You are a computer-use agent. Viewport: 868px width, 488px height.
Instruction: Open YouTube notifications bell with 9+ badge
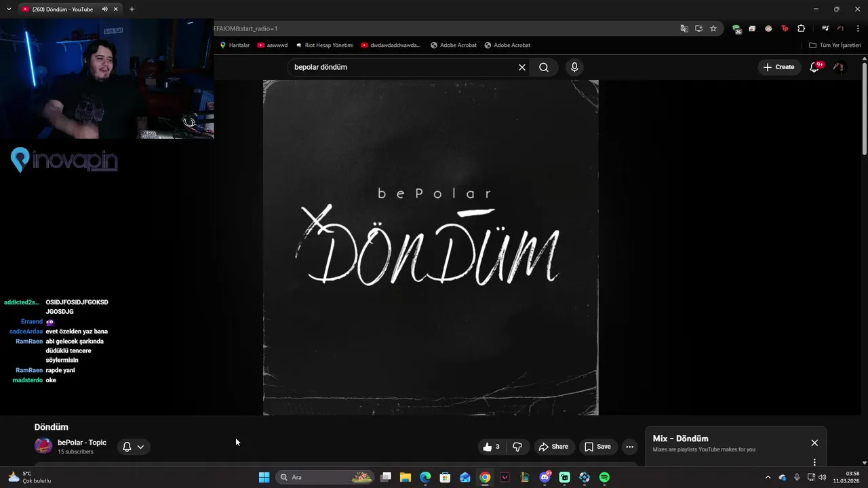pyautogui.click(x=816, y=67)
